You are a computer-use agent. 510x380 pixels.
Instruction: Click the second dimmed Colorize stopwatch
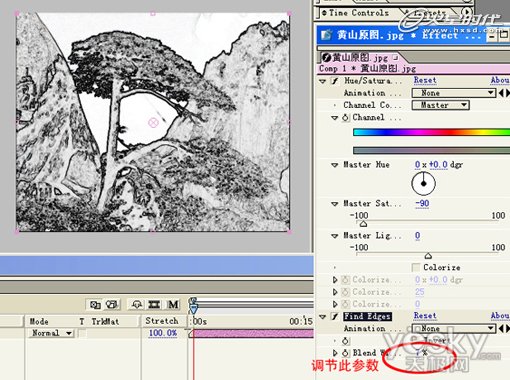[x=345, y=292]
